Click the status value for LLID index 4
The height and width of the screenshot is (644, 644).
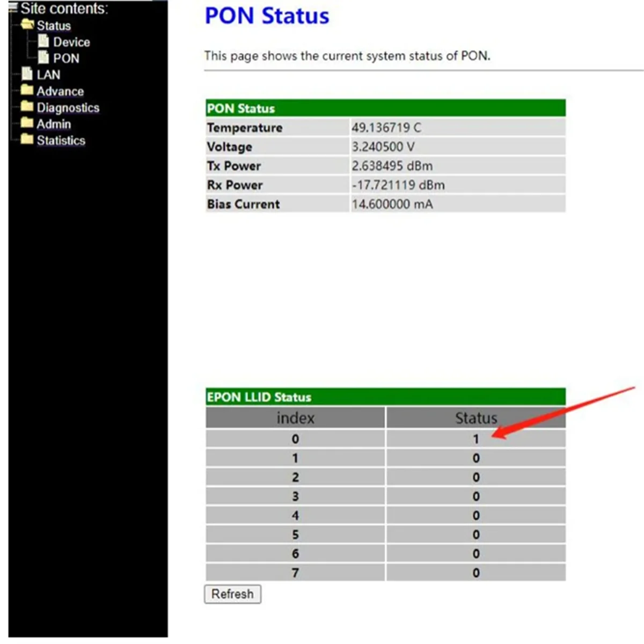[x=476, y=515]
